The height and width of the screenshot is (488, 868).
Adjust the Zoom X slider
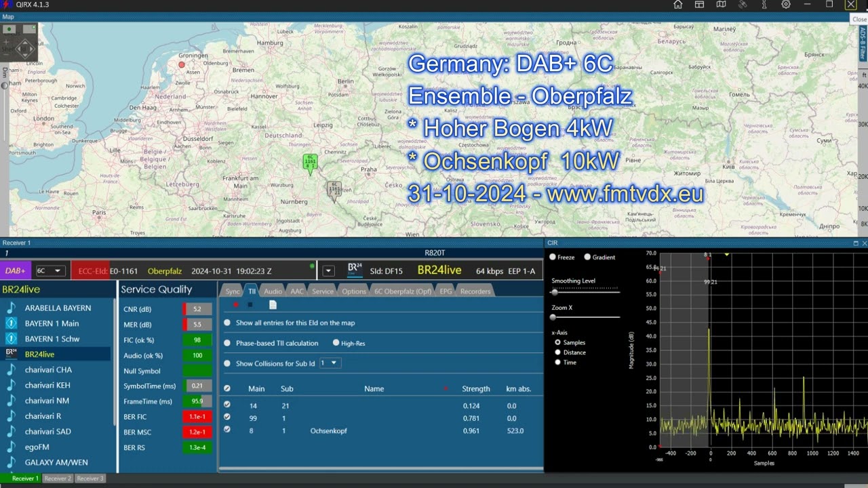553,317
